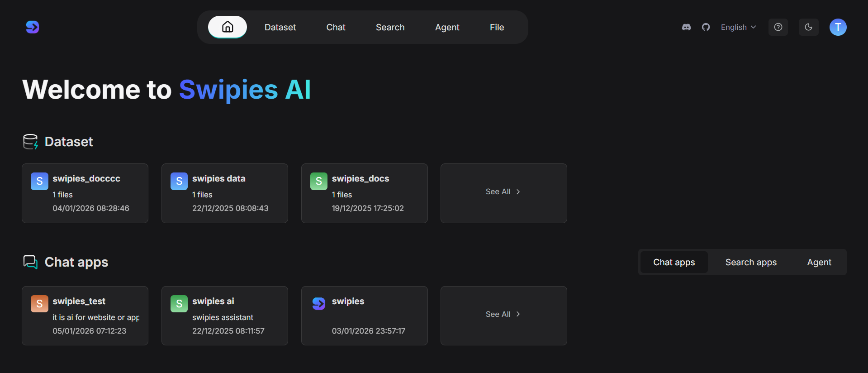Open the swipies ai chat app
868x373 pixels.
[225, 316]
